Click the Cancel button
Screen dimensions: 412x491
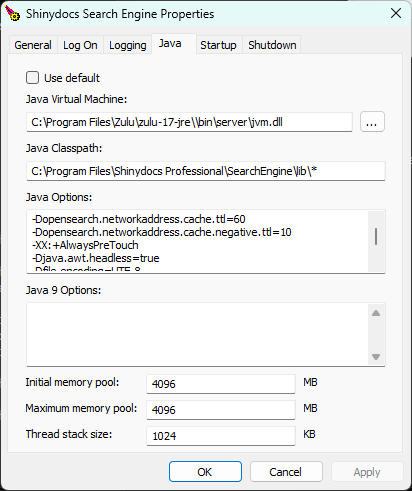pos(286,472)
